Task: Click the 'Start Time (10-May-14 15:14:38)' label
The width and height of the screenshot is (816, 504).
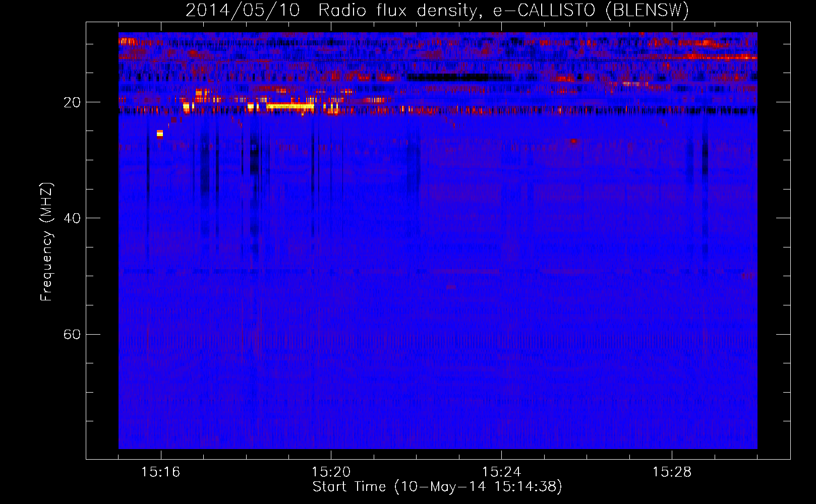Action: pyautogui.click(x=437, y=487)
